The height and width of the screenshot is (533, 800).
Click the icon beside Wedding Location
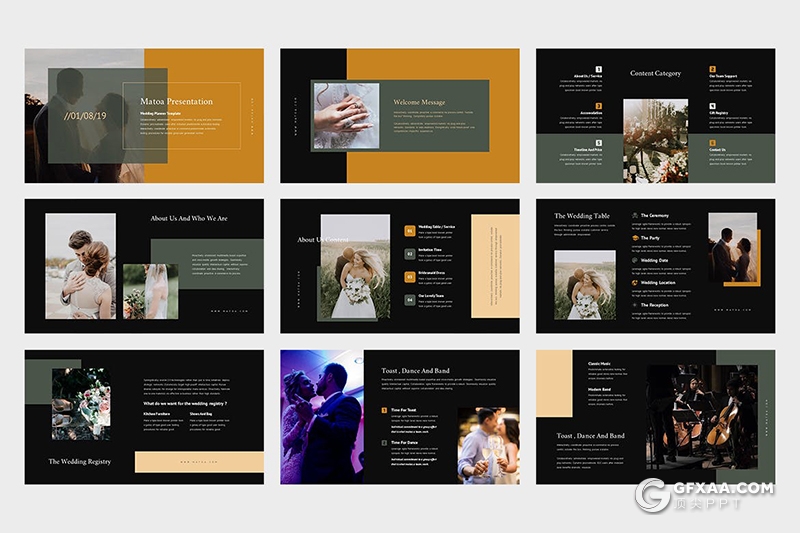(634, 283)
